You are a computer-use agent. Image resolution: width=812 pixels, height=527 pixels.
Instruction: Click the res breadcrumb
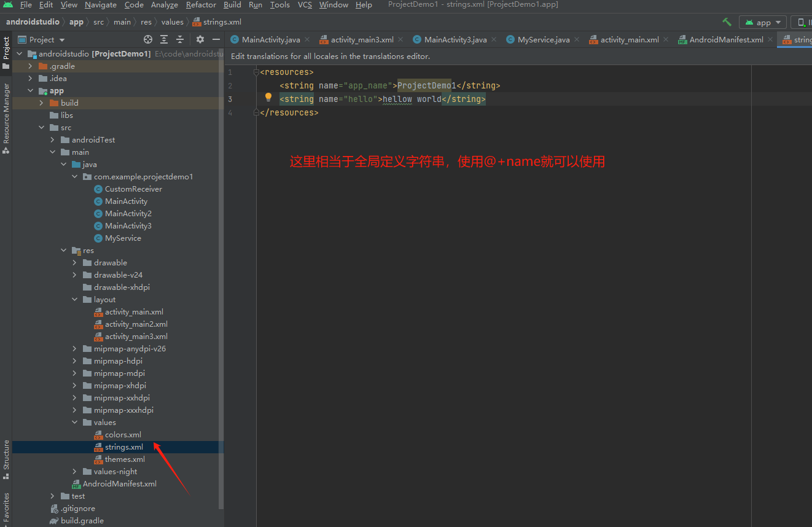(146, 22)
